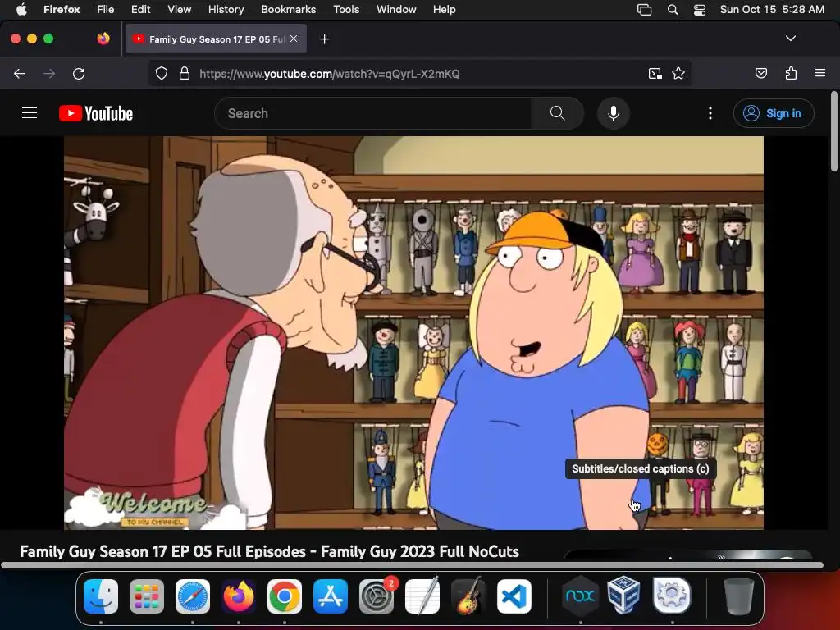Screen dimensions: 840x630
Task: Bookmark this page with star icon
Action: click(x=678, y=73)
